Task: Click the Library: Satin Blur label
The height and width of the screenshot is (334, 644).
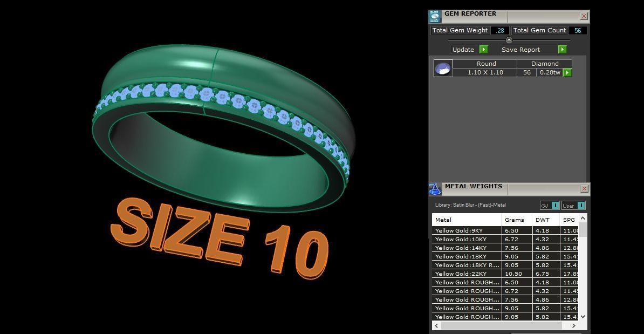Action: (470, 205)
